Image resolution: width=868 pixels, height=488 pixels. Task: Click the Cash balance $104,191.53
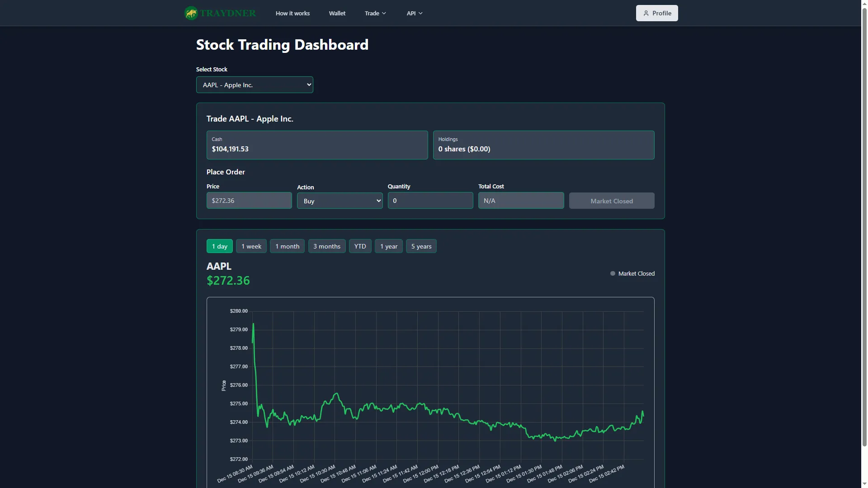click(x=230, y=149)
